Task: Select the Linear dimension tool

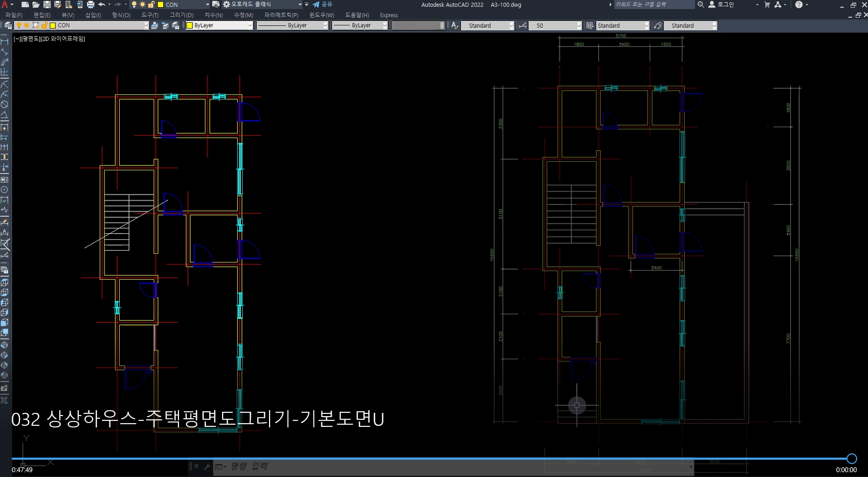Action: (x=4, y=42)
